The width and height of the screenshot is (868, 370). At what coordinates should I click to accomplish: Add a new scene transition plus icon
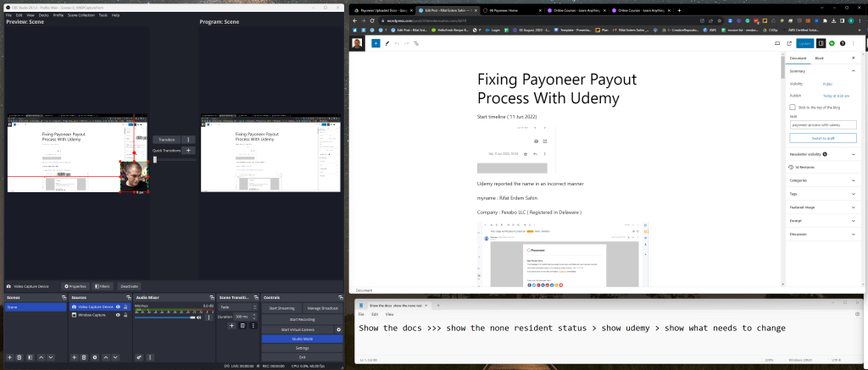coord(232,326)
